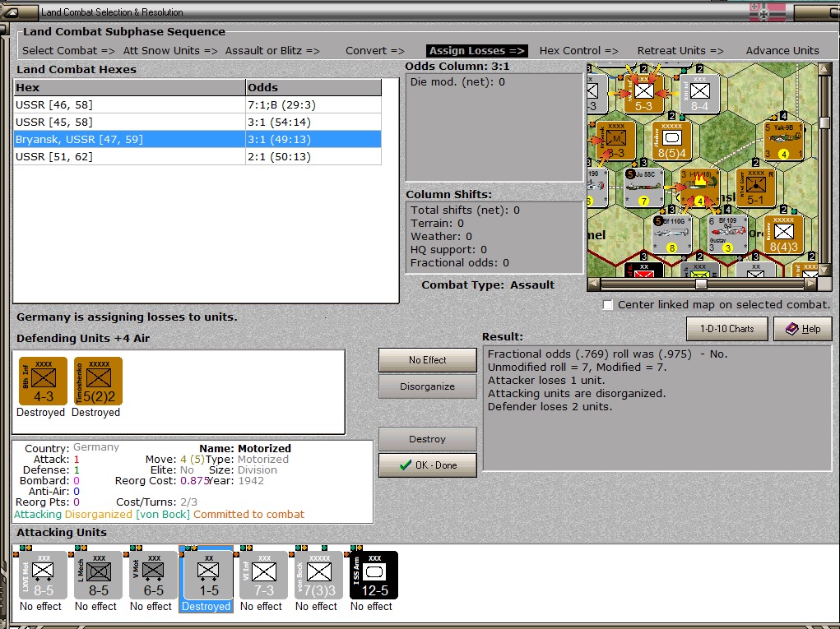Image resolution: width=840 pixels, height=629 pixels.
Task: Click the Yak-9B aircraft counter on map
Action: [783, 141]
